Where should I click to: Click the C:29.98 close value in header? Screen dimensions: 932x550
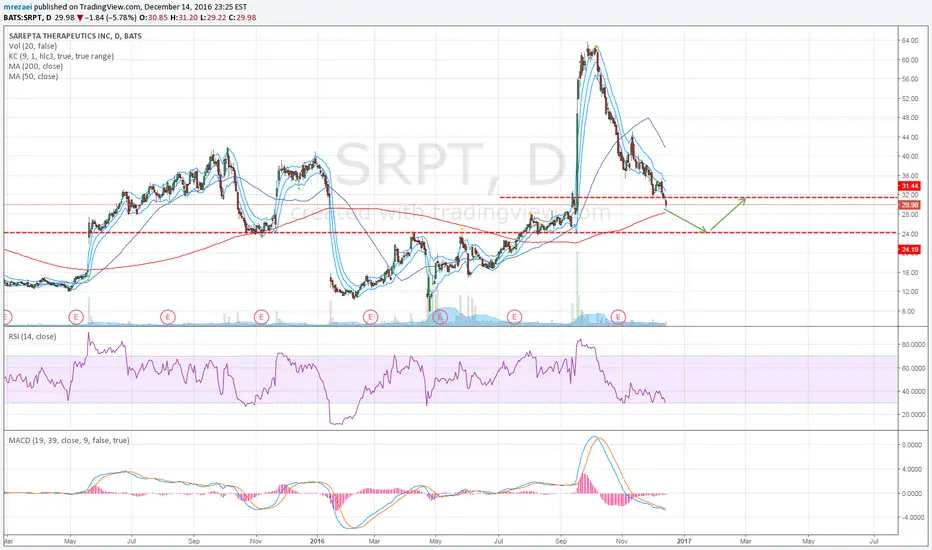coord(243,18)
